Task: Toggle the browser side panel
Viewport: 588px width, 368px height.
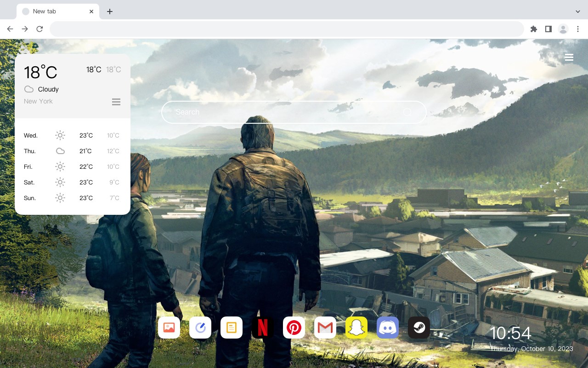Action: [548, 29]
